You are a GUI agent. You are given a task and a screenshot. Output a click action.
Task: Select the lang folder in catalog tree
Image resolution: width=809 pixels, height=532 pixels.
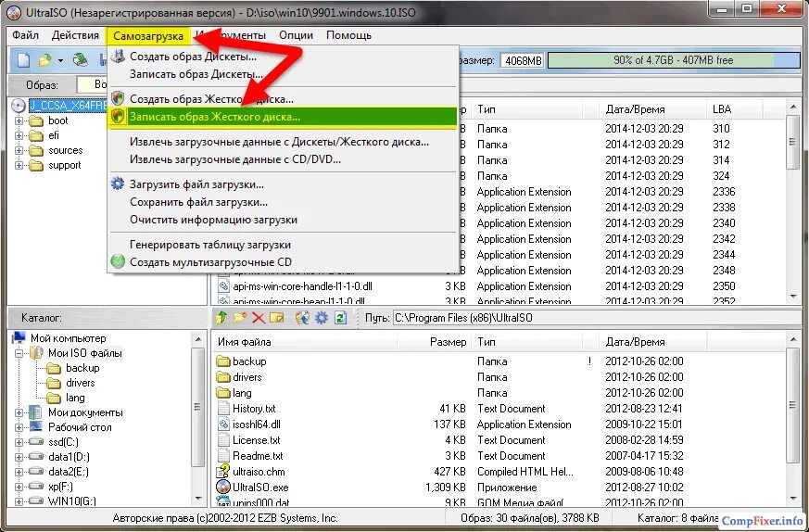click(x=75, y=398)
